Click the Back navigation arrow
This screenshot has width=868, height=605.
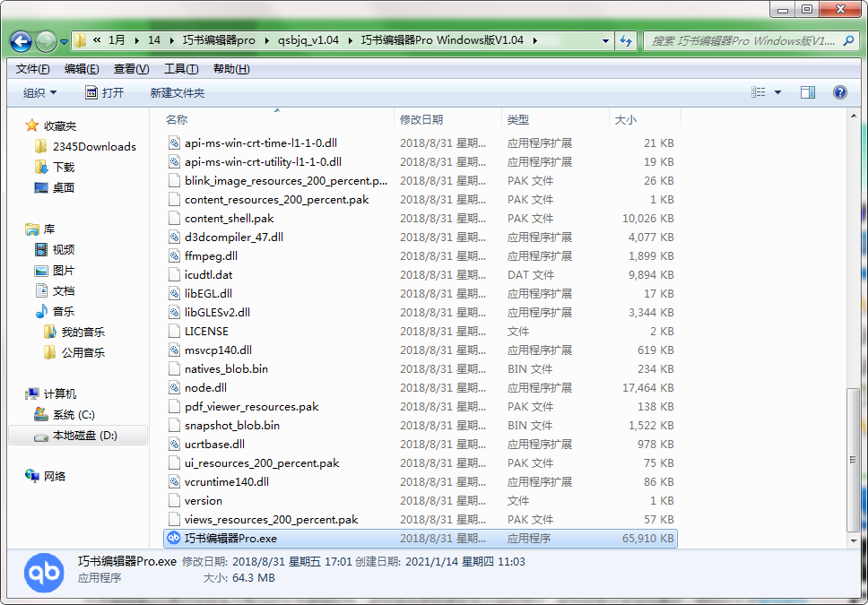[21, 41]
